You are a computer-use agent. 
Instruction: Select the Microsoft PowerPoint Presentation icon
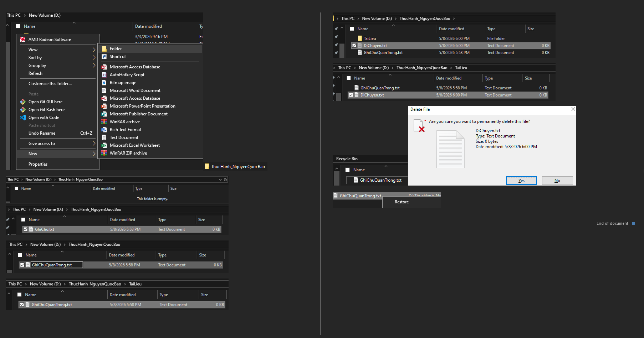point(104,106)
